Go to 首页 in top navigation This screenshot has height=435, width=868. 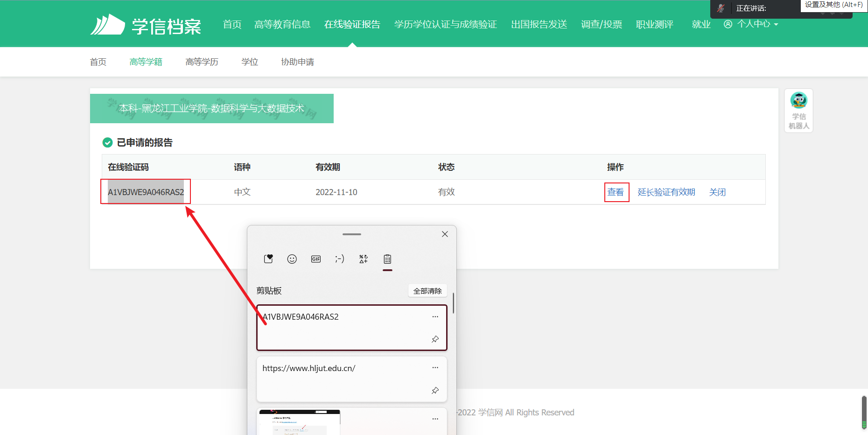coord(232,24)
